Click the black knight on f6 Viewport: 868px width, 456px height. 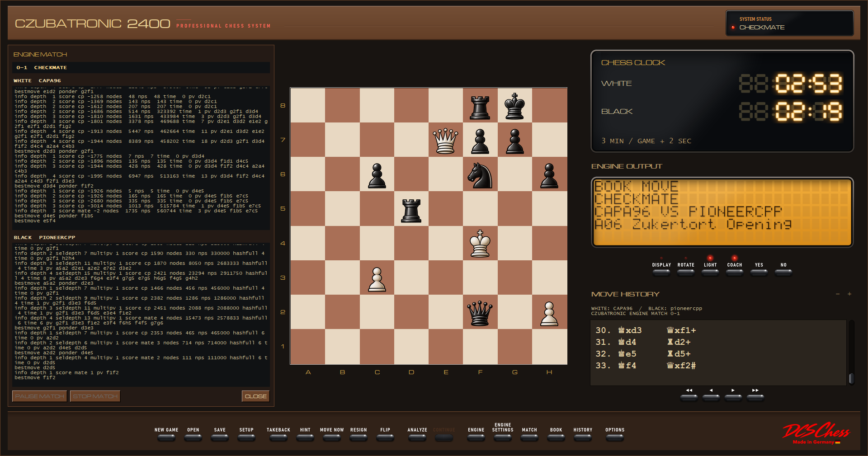tap(480, 175)
